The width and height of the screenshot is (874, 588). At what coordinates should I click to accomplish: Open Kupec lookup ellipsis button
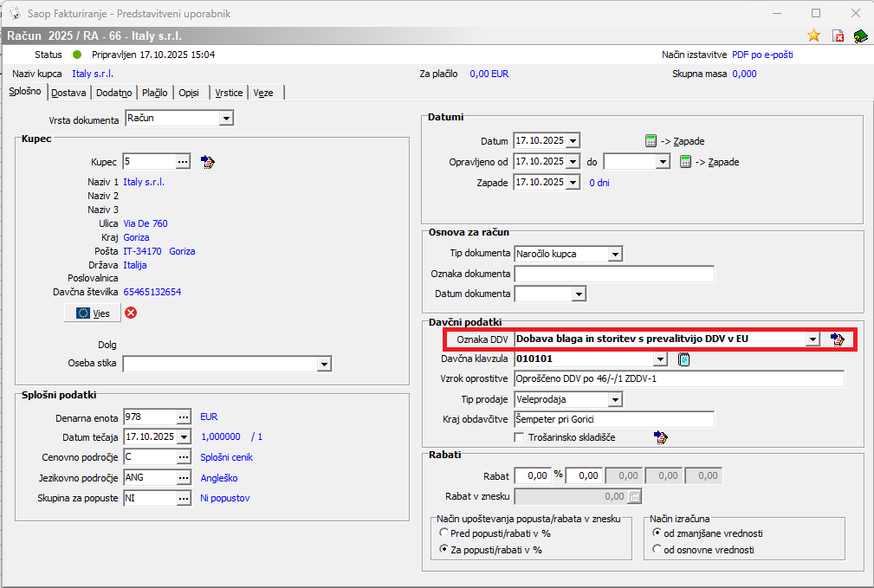pos(183,162)
